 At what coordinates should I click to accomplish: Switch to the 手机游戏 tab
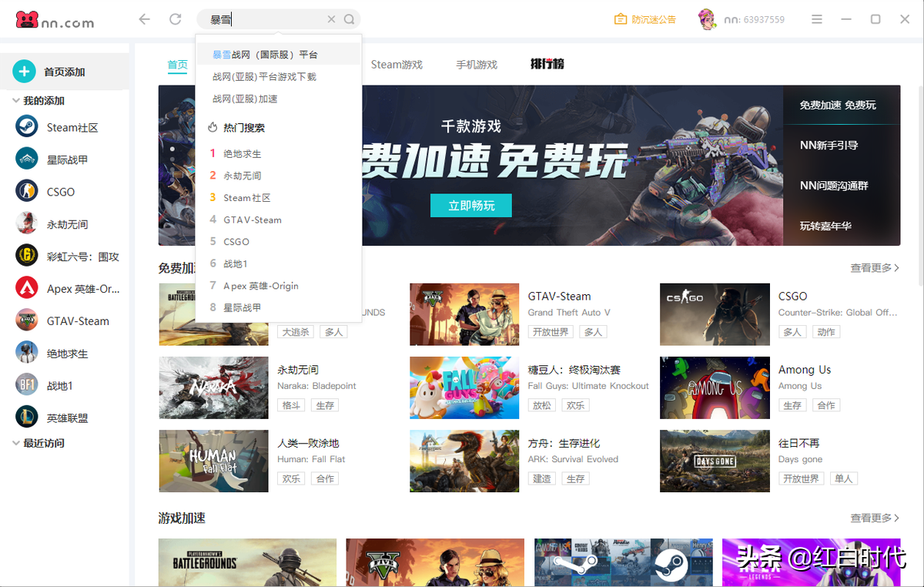pos(477,65)
